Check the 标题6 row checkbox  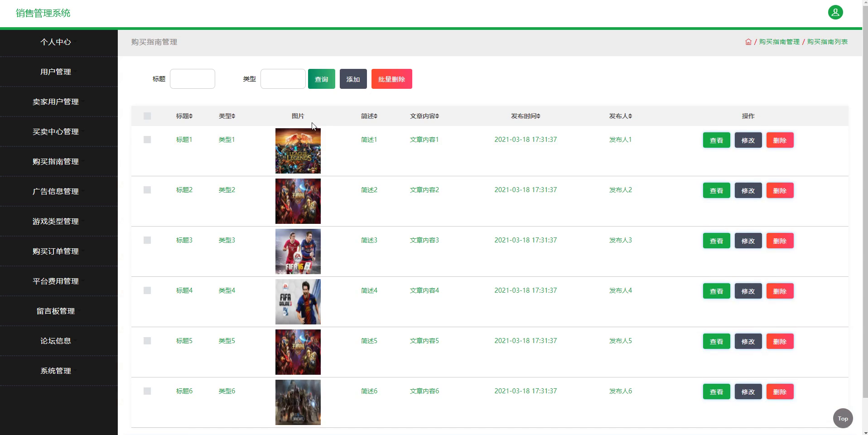(x=147, y=391)
